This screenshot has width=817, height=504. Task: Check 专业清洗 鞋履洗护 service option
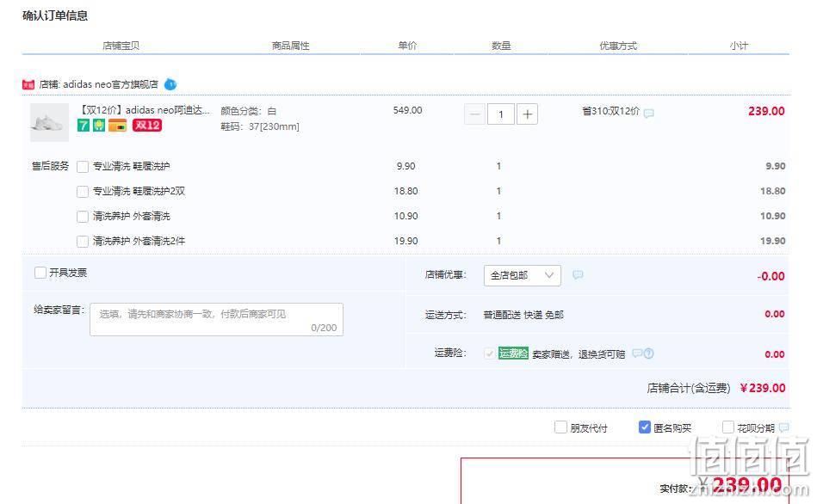83,167
